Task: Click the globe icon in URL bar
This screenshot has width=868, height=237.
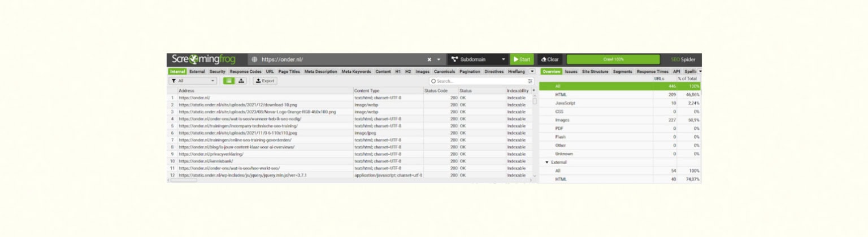Action: point(254,59)
